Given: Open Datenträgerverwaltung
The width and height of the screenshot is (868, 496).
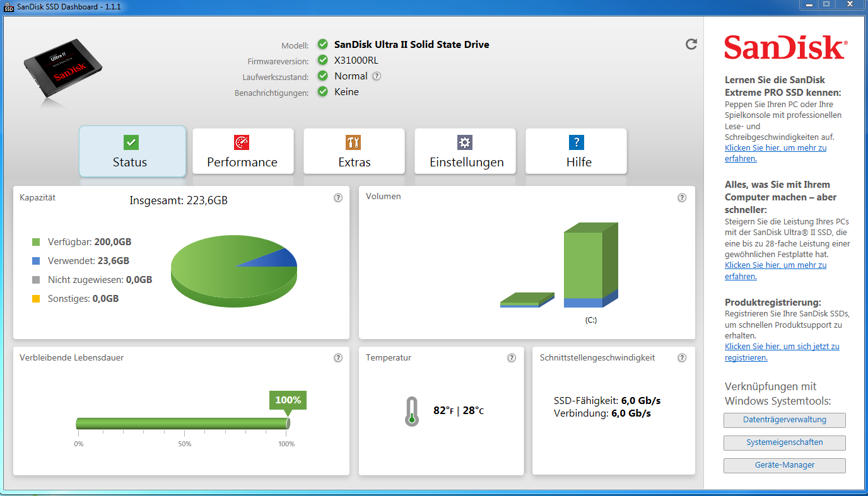Looking at the screenshot, I should tap(785, 420).
